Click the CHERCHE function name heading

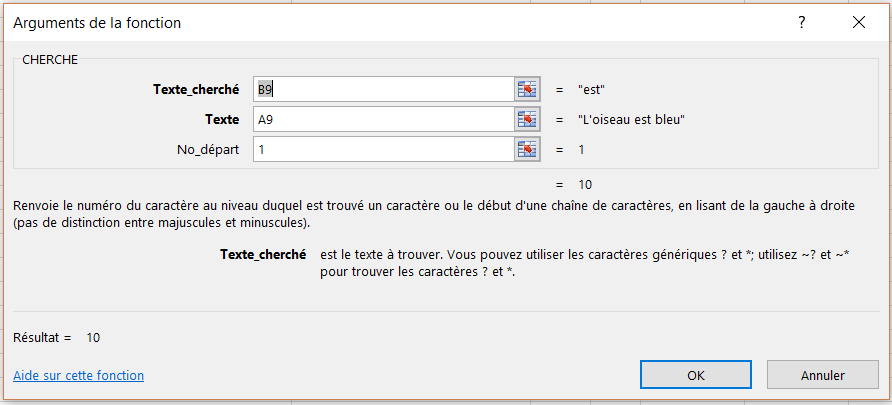point(50,59)
